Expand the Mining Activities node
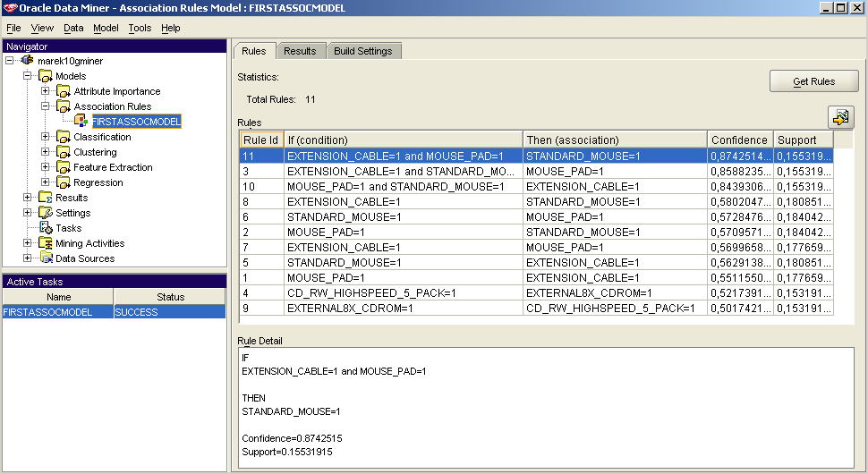The image size is (868, 474). coord(27,242)
